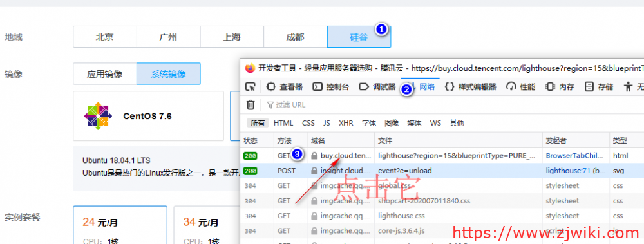Sort by the 发起者 column header

pos(575,140)
